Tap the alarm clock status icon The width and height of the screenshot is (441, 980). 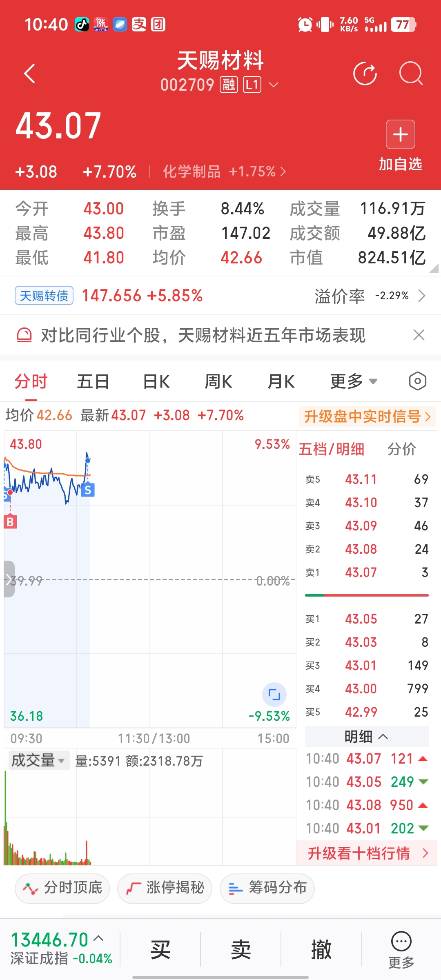click(305, 24)
